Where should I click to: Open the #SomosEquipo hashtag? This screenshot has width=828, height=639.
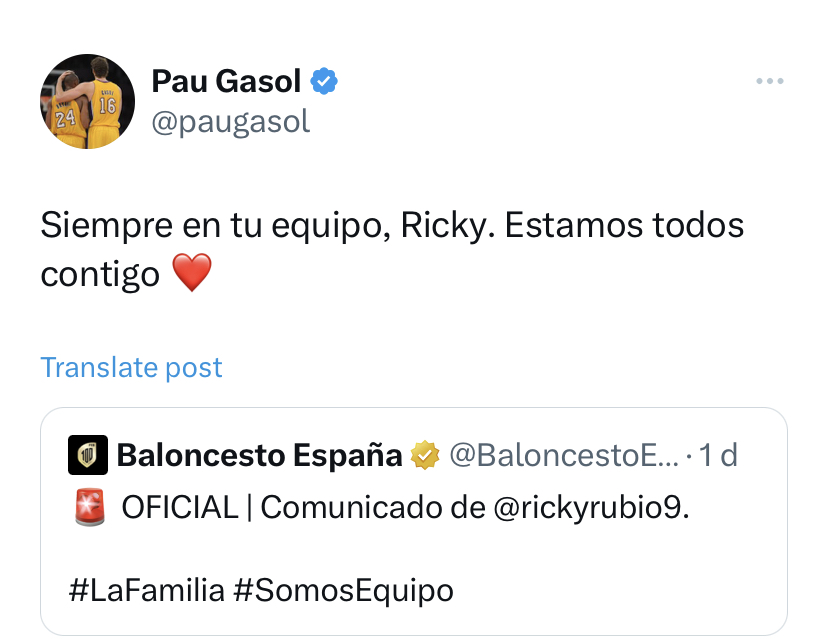tap(343, 590)
